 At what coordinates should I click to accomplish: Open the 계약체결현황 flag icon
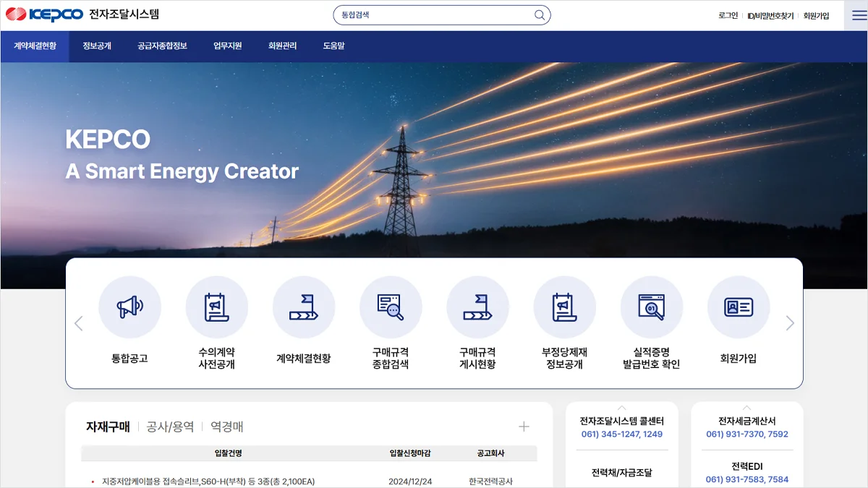pos(304,307)
